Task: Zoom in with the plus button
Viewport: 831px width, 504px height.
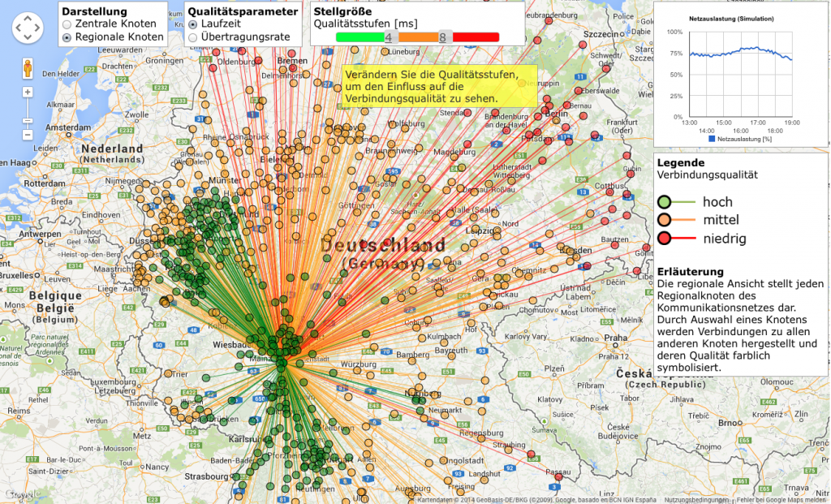Action: pos(28,93)
